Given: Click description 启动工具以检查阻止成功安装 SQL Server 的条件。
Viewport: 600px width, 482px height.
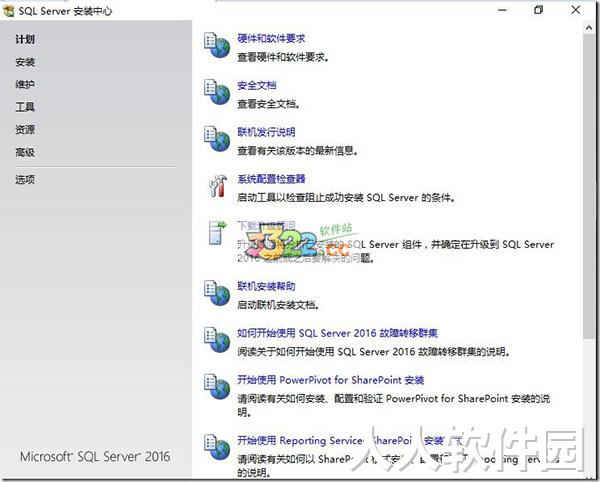Looking at the screenshot, I should pos(346,198).
